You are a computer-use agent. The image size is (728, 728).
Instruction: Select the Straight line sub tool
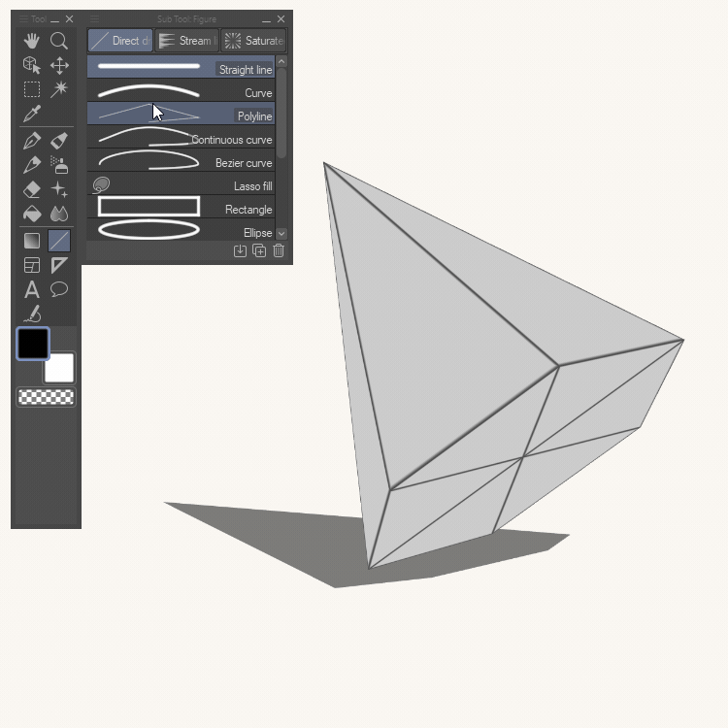[x=182, y=66]
